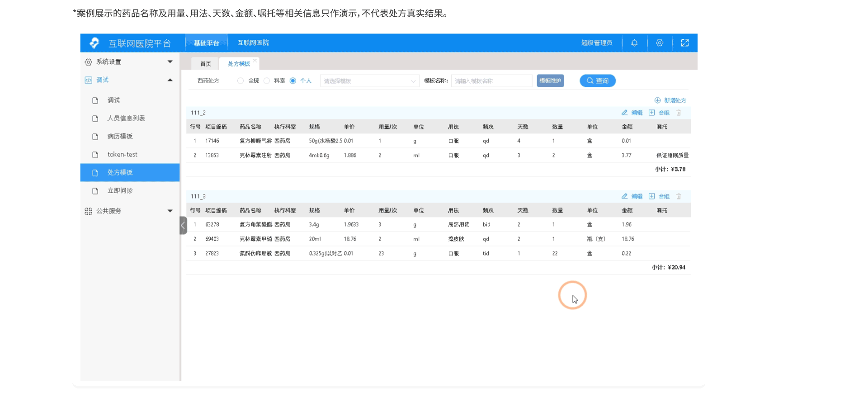Delete template 111_3 with trash icon

[x=679, y=196]
